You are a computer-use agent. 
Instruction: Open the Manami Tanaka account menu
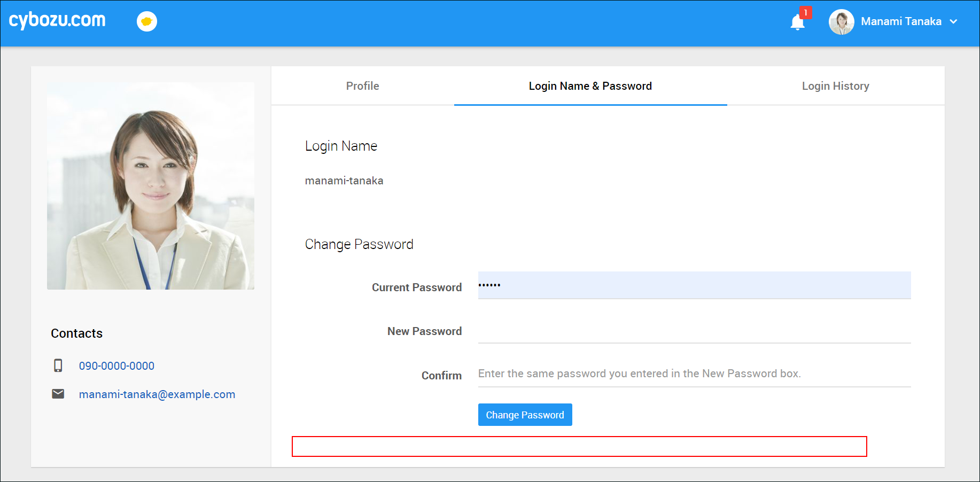pos(901,22)
